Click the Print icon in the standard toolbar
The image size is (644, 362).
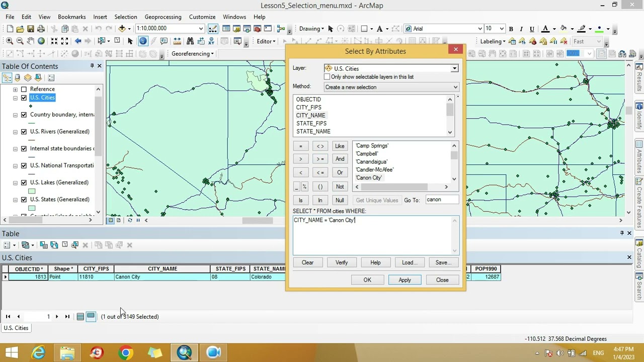click(41, 29)
